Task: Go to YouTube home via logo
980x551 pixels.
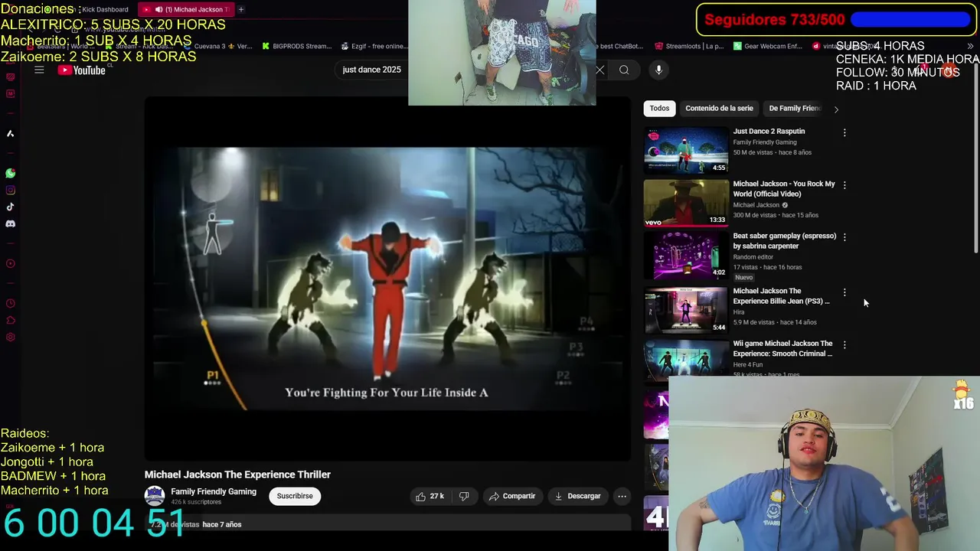Action: 82,70
